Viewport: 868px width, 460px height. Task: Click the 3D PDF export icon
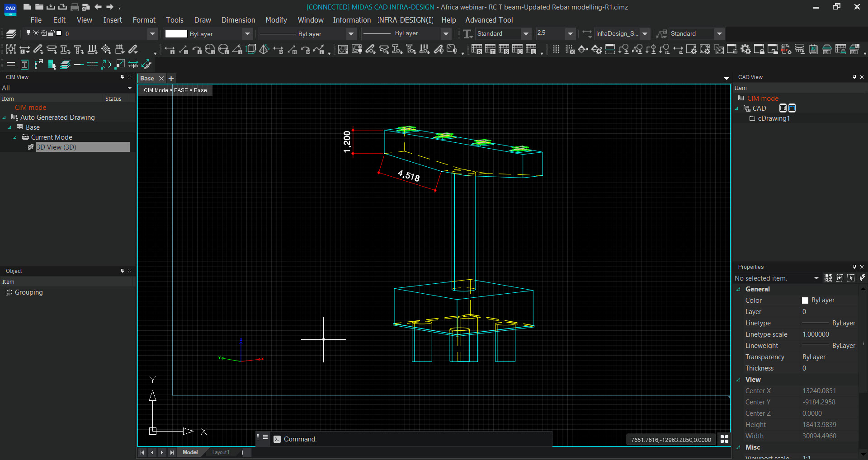[x=786, y=49]
